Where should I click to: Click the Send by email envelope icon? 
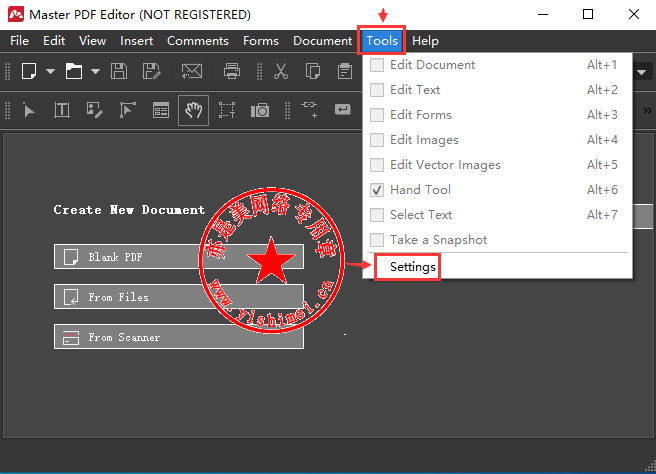[x=192, y=71]
